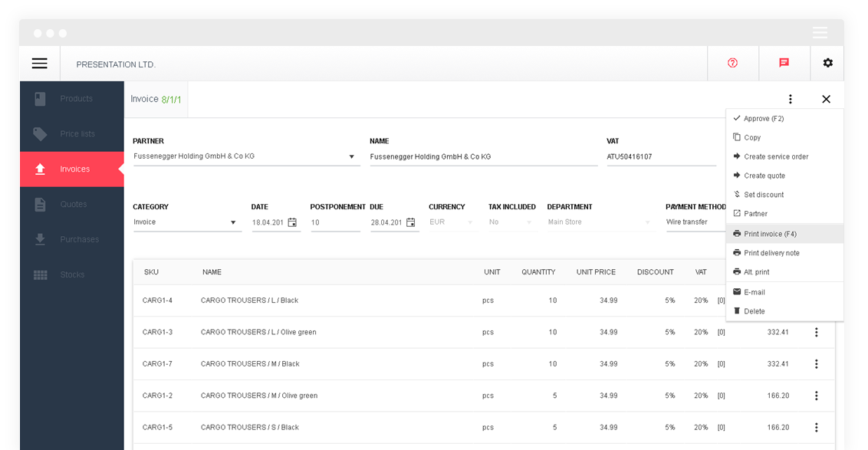Click CARGO TROUSERS / L / Olive green
The image size is (868, 450).
(258, 332)
